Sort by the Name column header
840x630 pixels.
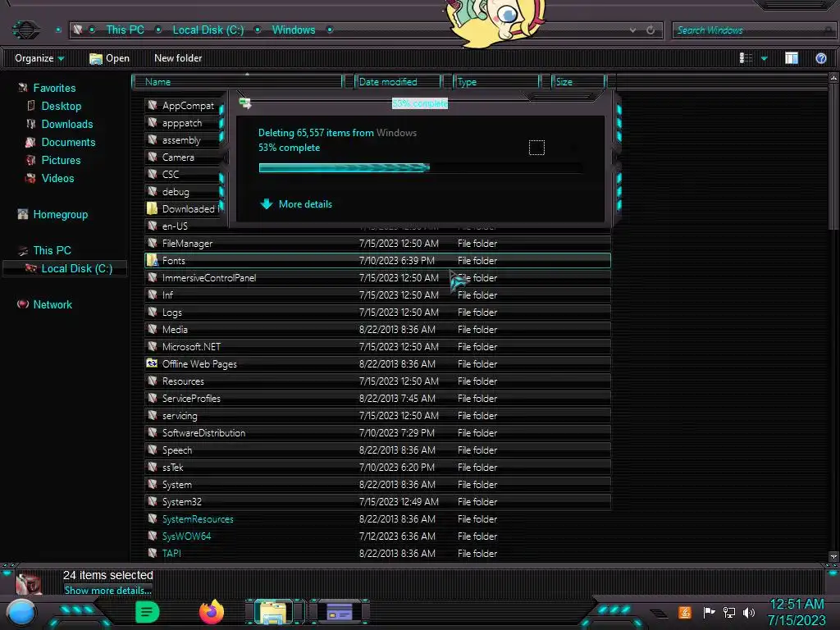click(x=237, y=82)
